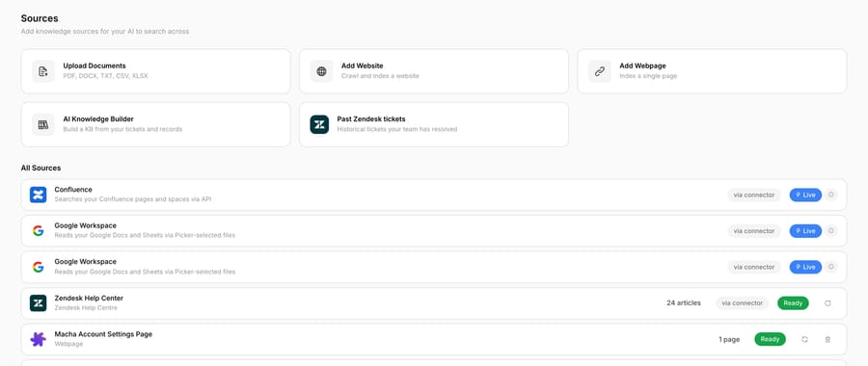Click the globe icon for Add Website
The width and height of the screenshot is (868, 366).
click(321, 71)
